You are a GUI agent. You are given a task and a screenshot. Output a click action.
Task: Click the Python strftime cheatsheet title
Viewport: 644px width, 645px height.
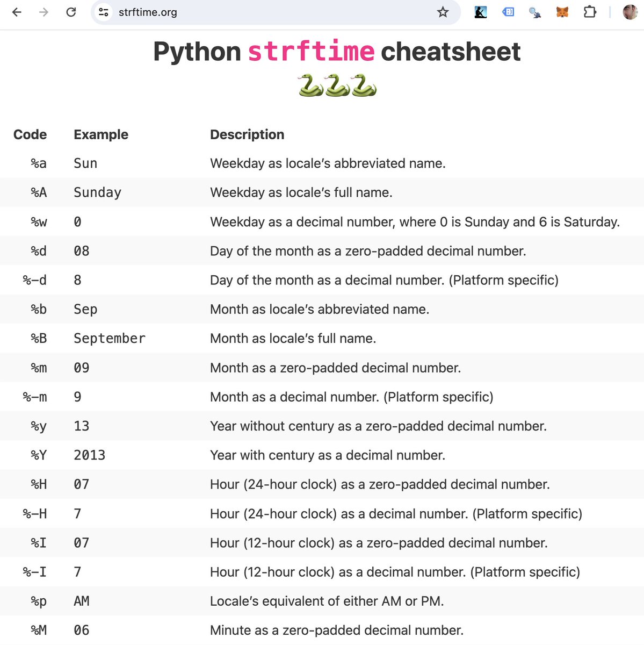pos(337,52)
